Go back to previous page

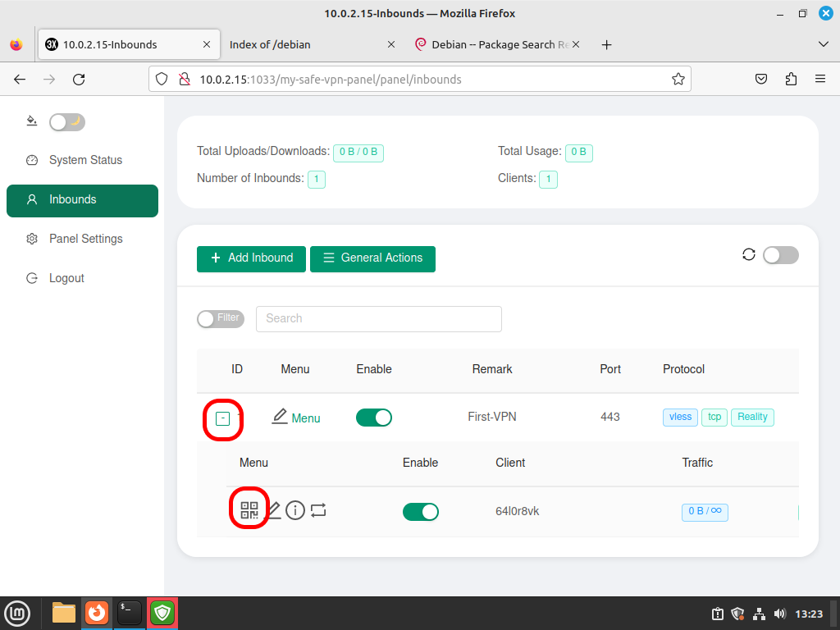(20, 80)
